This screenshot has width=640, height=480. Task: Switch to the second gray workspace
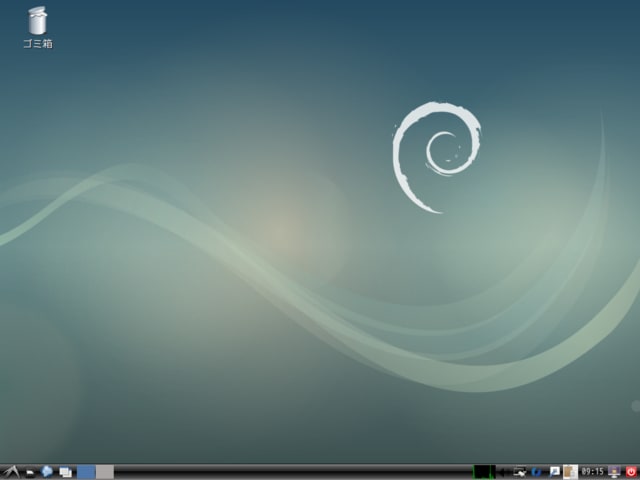[105, 472]
